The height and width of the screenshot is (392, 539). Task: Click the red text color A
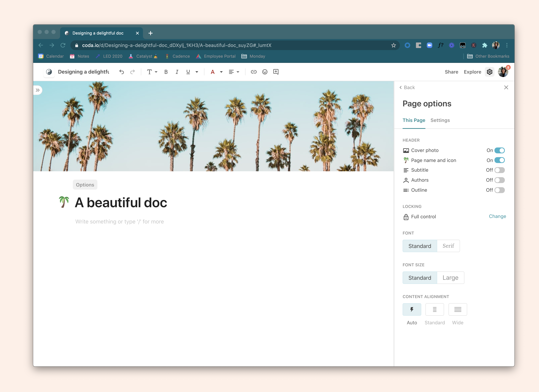(x=213, y=72)
